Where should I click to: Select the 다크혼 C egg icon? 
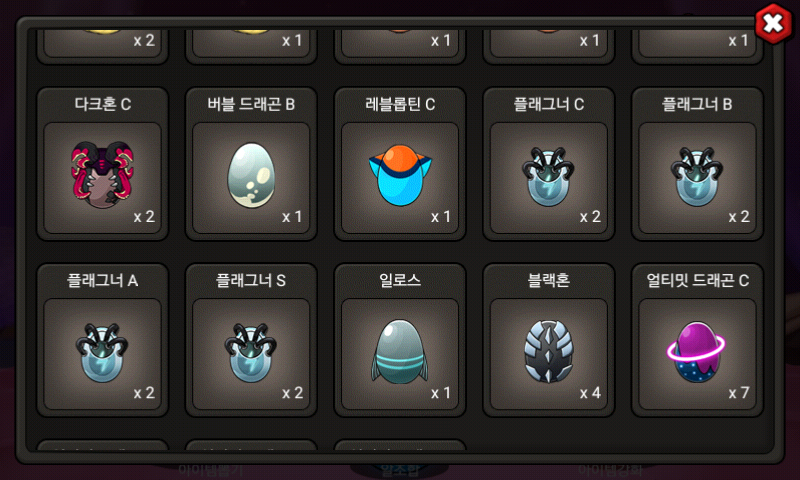click(103, 174)
